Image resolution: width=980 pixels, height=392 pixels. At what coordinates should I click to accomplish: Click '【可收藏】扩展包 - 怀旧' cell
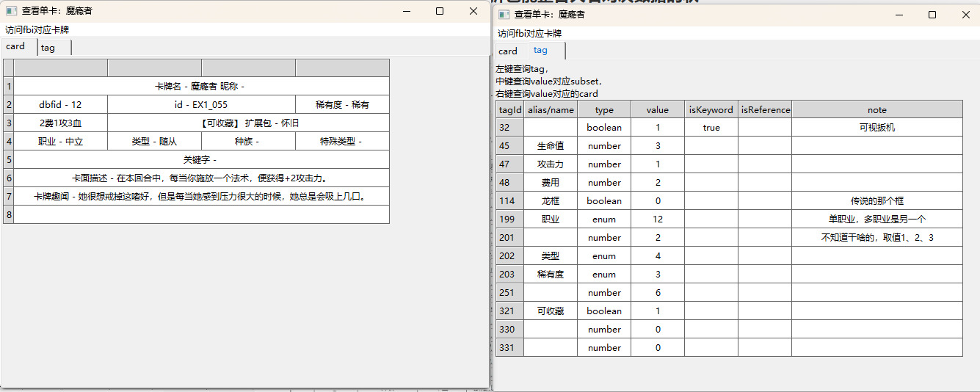click(x=248, y=123)
